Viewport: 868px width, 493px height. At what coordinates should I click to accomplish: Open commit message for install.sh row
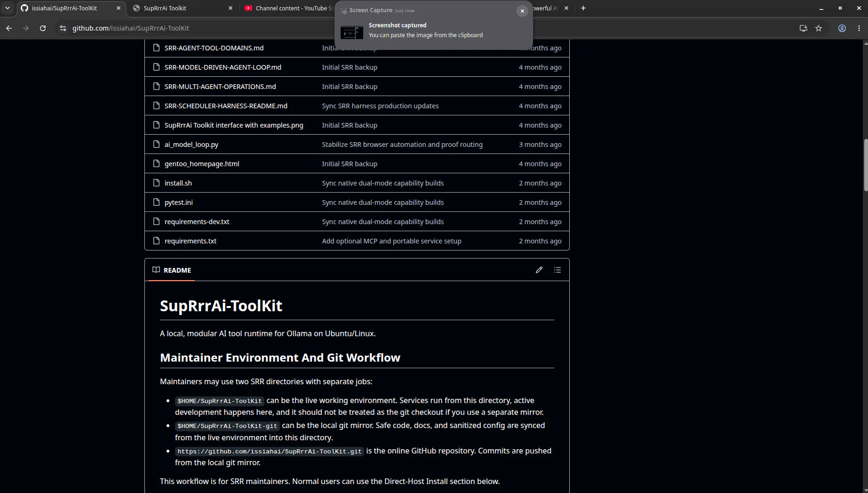tap(383, 183)
